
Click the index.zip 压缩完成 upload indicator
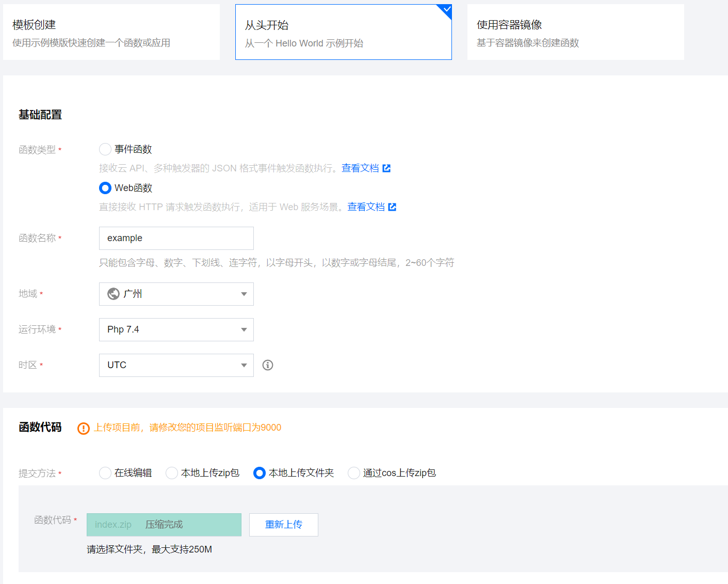tap(164, 525)
